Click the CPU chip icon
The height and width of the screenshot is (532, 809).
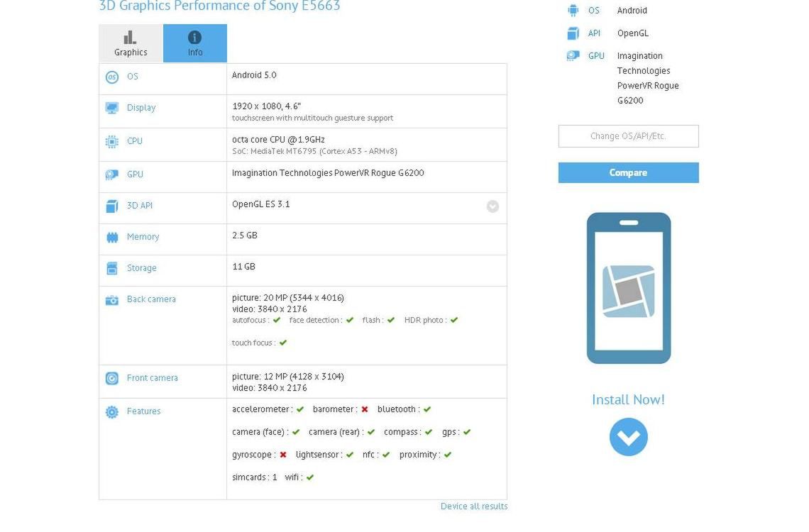[x=112, y=140]
